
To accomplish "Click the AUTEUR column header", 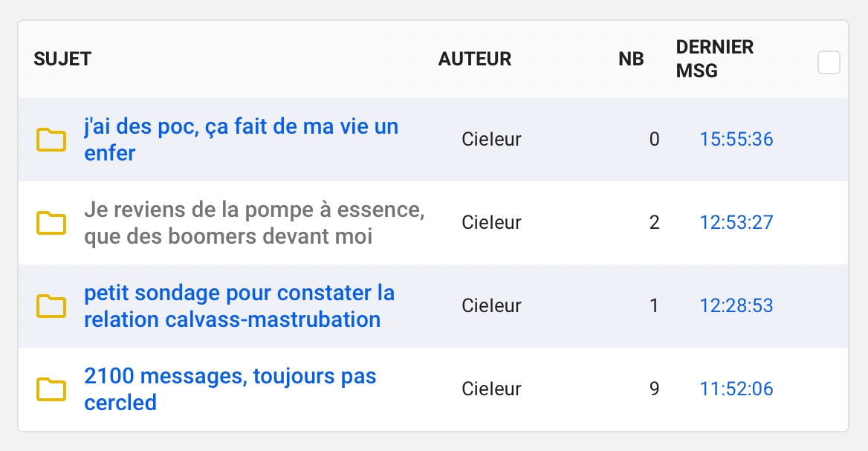I will (475, 59).
